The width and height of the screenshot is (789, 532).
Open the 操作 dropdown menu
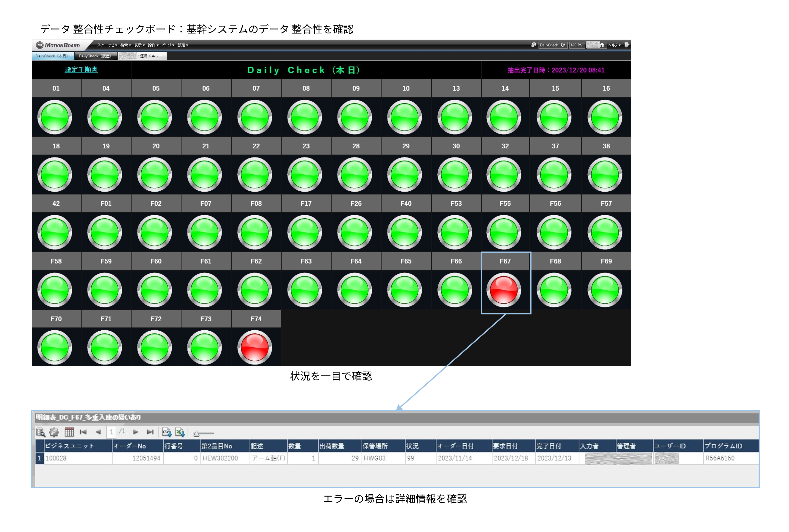tap(153, 45)
